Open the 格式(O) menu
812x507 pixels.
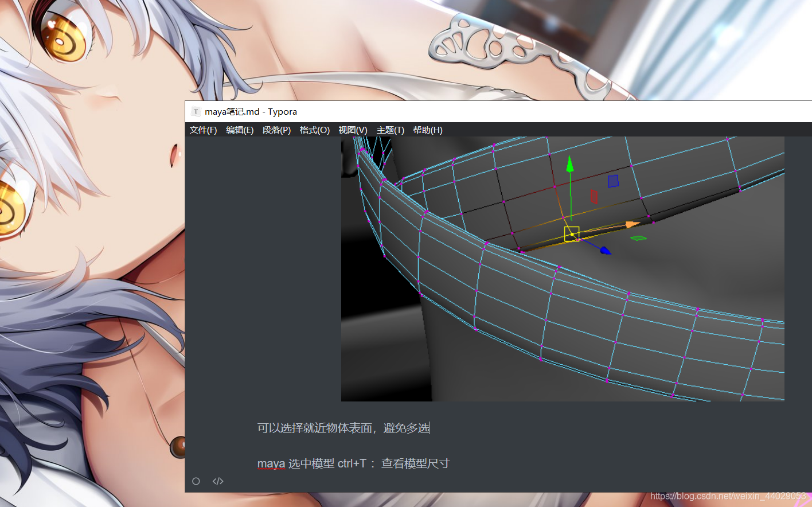pos(314,130)
